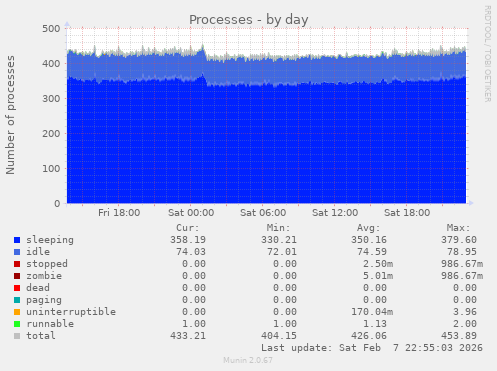The image size is (497, 371).
Task: Click the 'Sat 00:00' time axis label
Action: pos(191,213)
